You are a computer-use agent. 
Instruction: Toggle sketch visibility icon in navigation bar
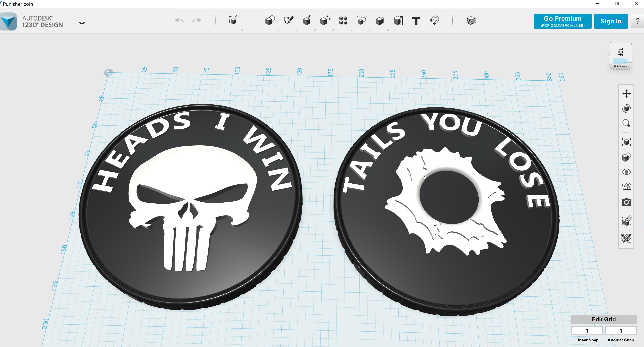click(x=626, y=238)
